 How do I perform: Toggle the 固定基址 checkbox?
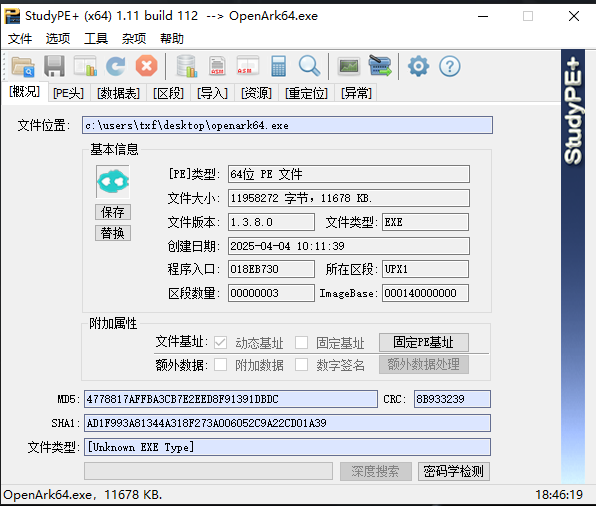301,343
